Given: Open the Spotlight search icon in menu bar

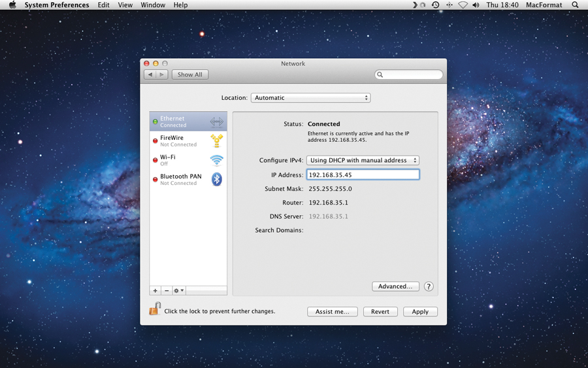Looking at the screenshot, I should coord(575,5).
